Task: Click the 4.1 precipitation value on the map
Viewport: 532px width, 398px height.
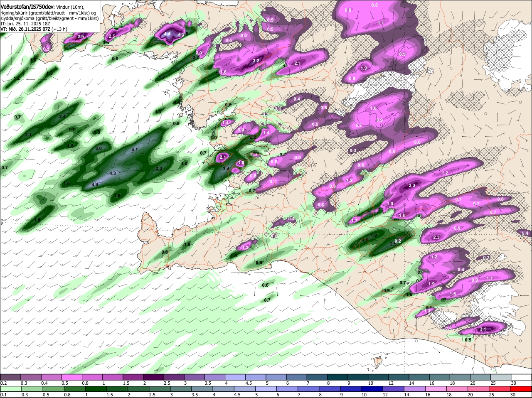Action: coord(134,150)
